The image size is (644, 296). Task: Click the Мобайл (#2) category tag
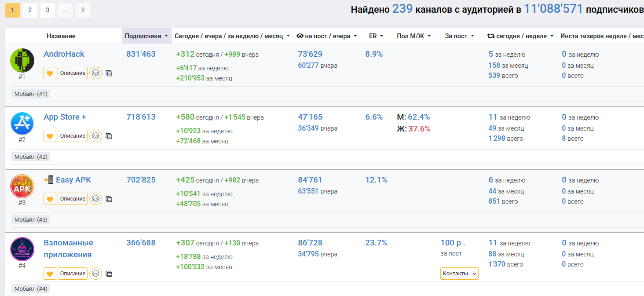click(31, 157)
